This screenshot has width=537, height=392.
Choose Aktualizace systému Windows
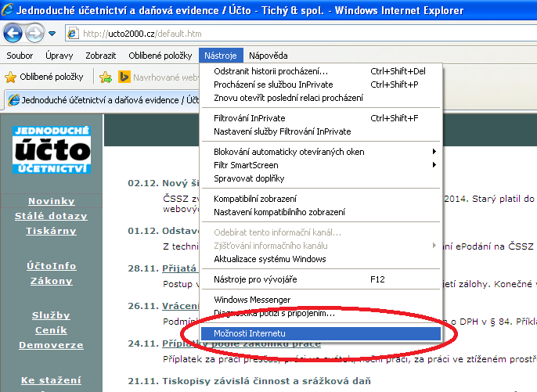coord(321,259)
